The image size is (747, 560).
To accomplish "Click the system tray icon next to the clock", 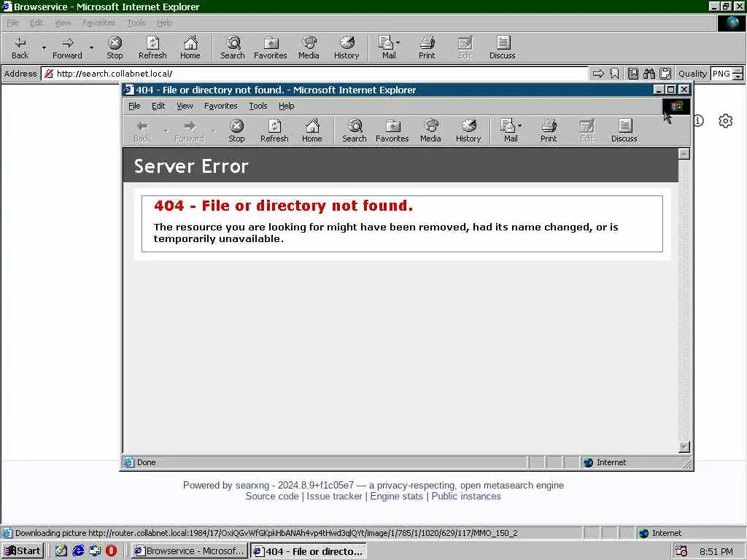I will tap(681, 551).
